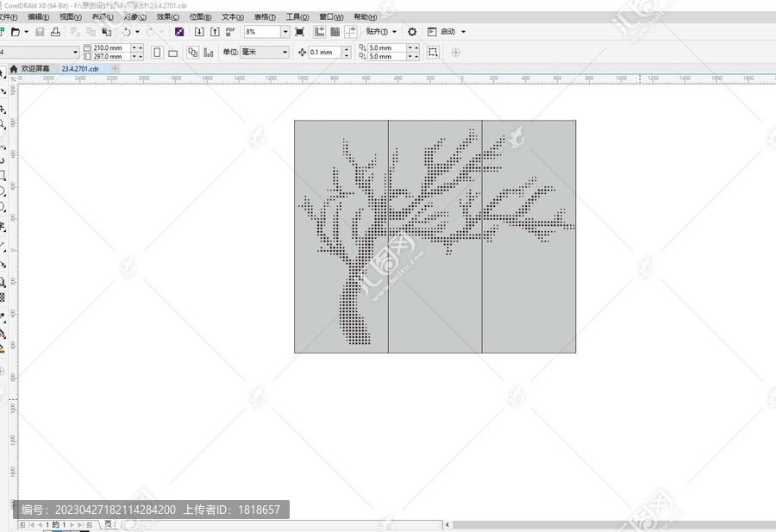
Task: Expand the undo history dropdown arrow
Action: coord(137,32)
